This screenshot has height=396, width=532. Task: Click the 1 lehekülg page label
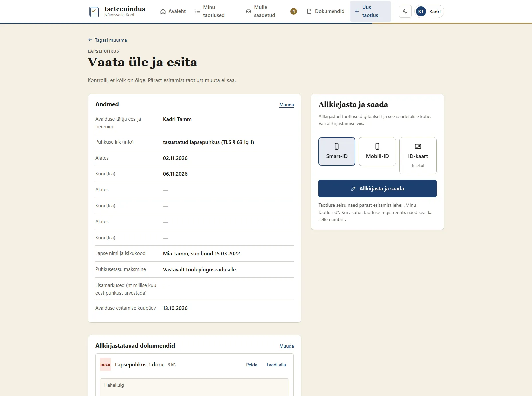(113, 385)
